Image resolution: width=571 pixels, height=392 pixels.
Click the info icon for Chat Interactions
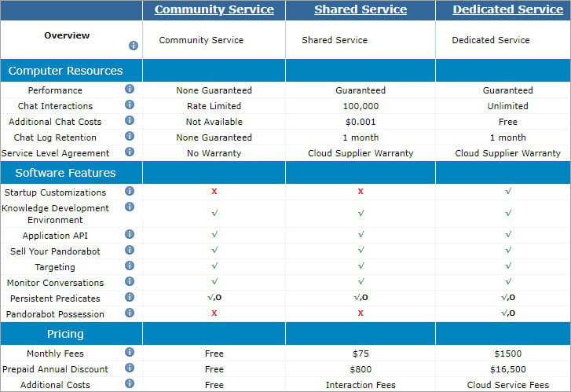tap(130, 104)
